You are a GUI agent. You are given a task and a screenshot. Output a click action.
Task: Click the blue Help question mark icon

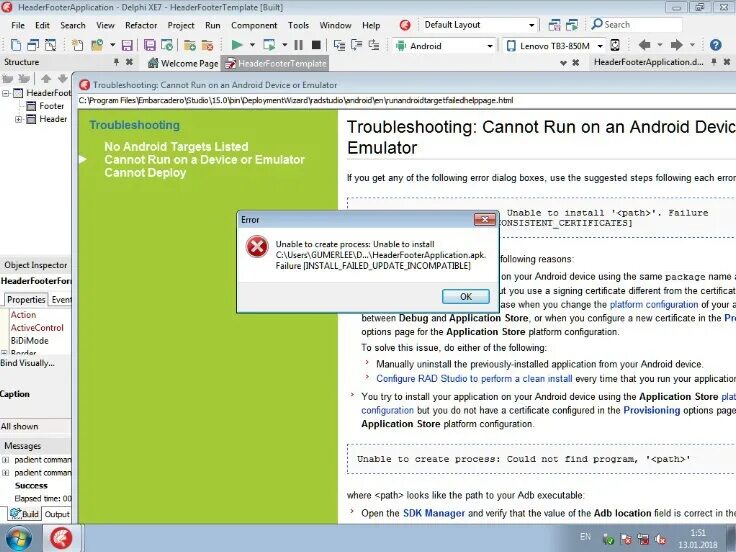[x=715, y=45]
